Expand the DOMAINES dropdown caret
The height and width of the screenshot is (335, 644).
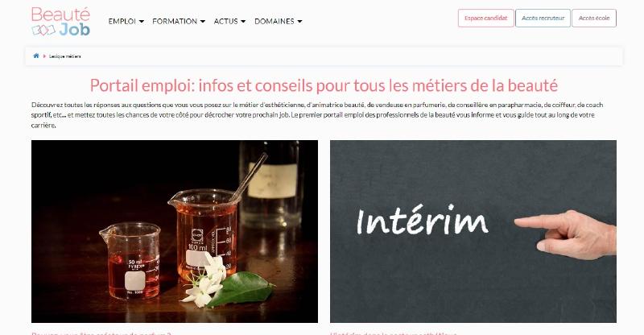[x=299, y=22]
